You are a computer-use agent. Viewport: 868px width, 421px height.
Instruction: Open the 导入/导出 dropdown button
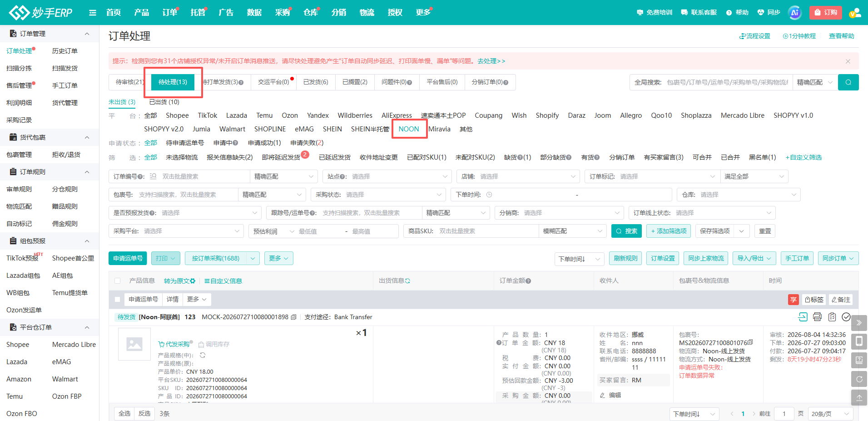[754, 258]
